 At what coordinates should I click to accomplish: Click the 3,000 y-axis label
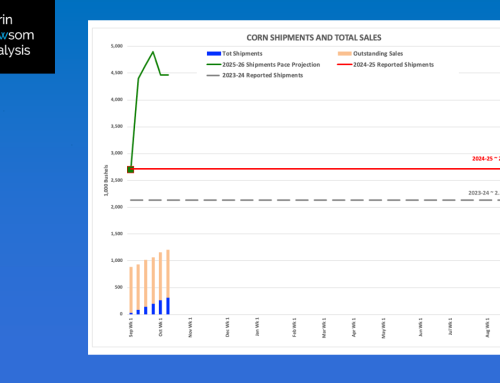(117, 153)
